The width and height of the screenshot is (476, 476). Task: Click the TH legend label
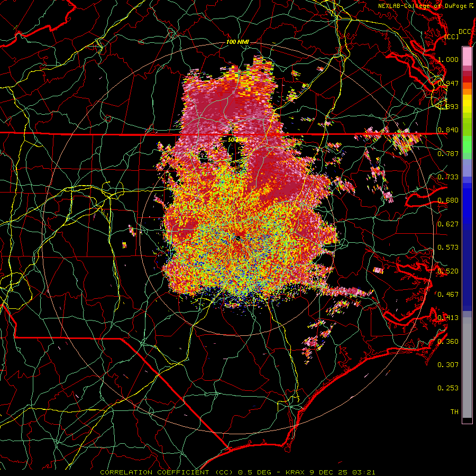[x=454, y=412]
